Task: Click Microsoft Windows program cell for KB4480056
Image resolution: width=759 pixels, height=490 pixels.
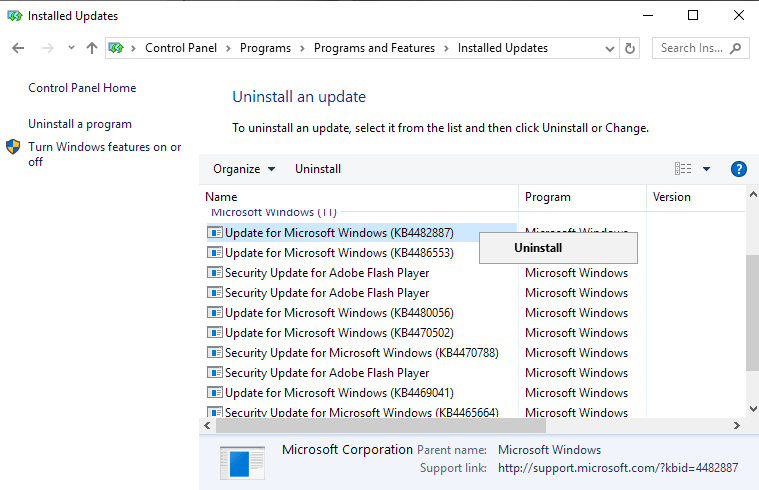Action: [577, 313]
